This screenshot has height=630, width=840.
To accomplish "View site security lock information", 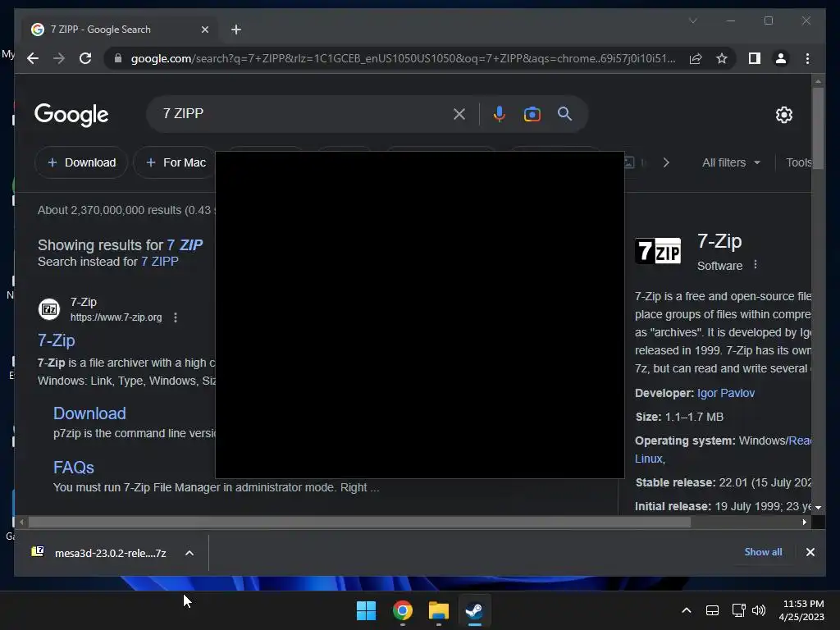I will [x=118, y=58].
